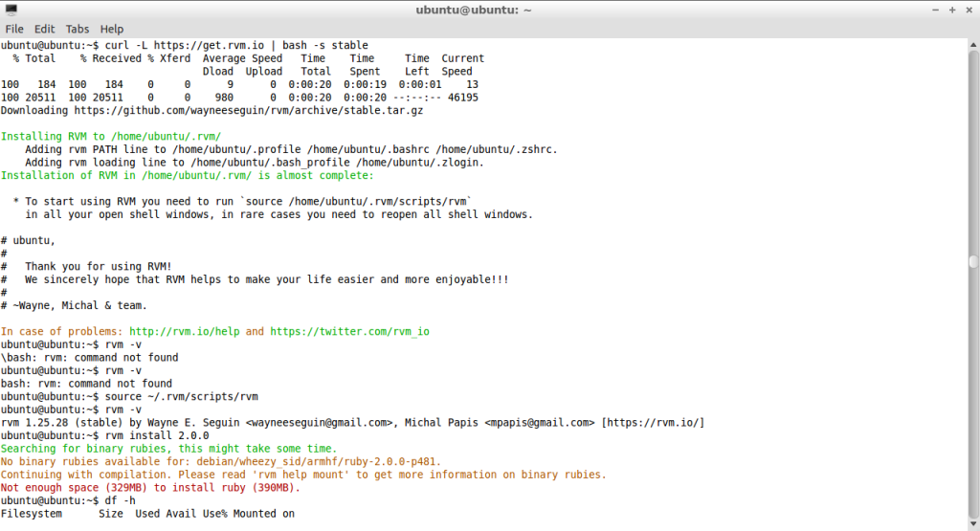Click the scrollbar down arrow
This screenshot has width=980, height=531.
973,524
